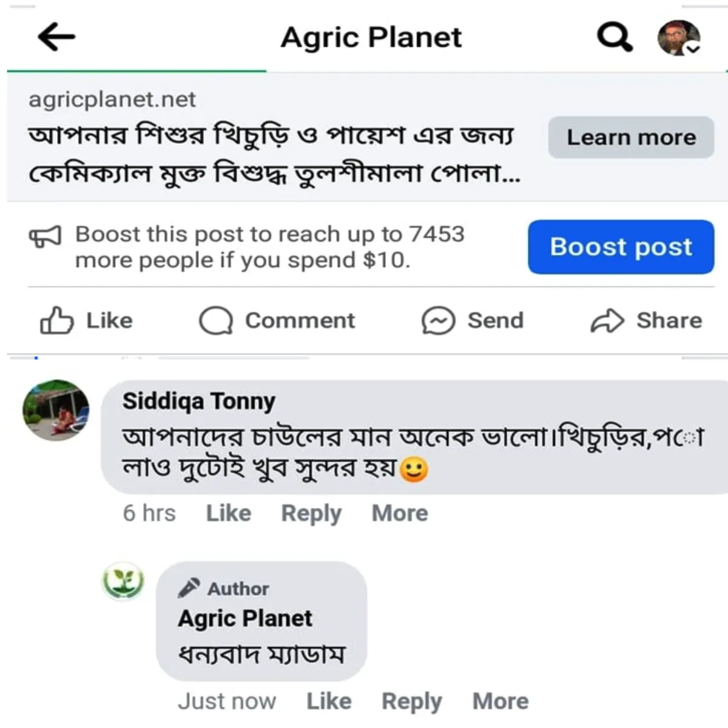Click Agric Planet's leaf logo avatar
The height and width of the screenshot is (728, 728).
(123, 581)
